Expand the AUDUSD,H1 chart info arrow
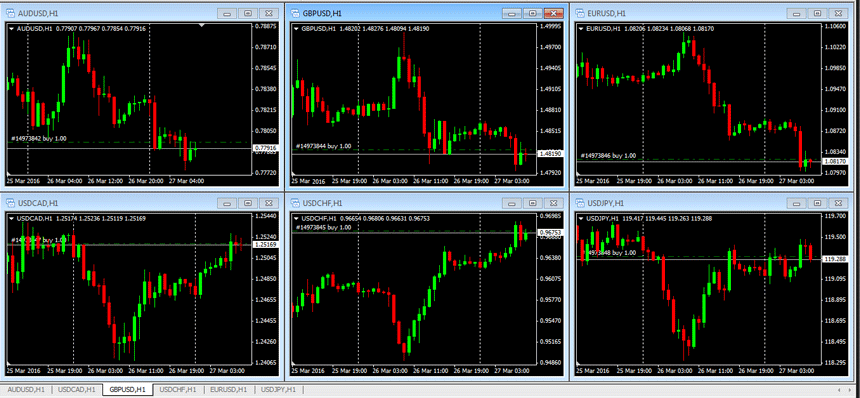 point(12,29)
